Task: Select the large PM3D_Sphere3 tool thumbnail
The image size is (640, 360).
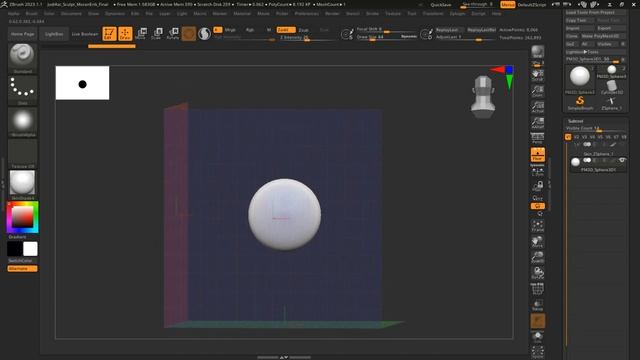Action: point(580,78)
